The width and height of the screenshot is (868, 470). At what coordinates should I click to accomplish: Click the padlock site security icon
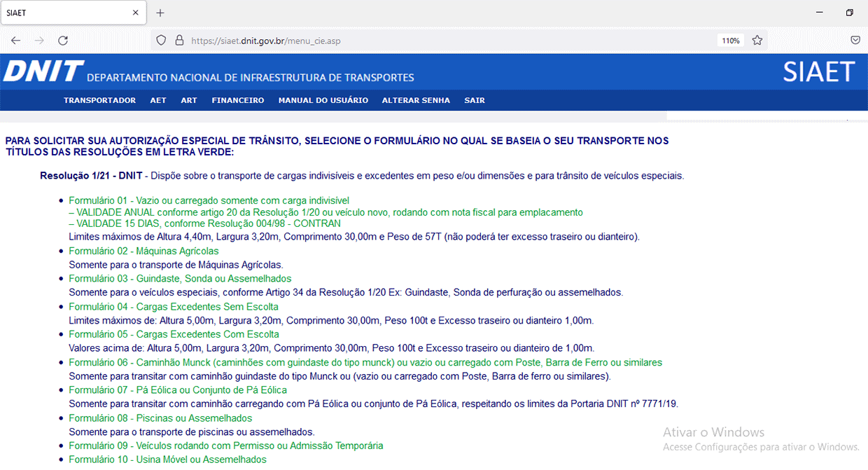[178, 41]
